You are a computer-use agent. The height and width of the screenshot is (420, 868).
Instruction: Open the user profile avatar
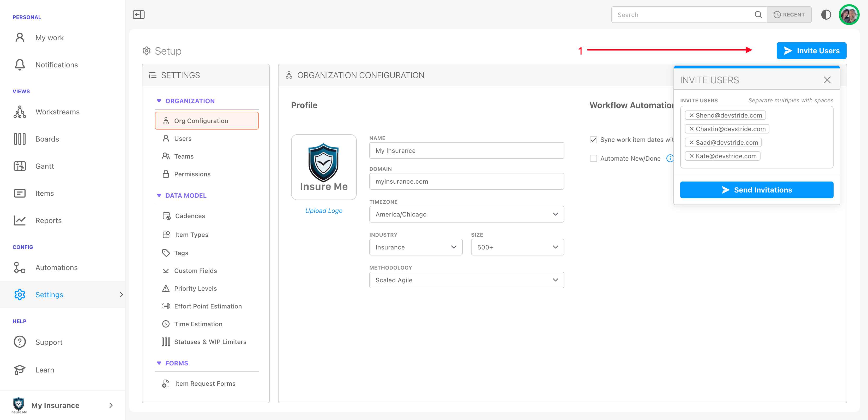coord(849,15)
